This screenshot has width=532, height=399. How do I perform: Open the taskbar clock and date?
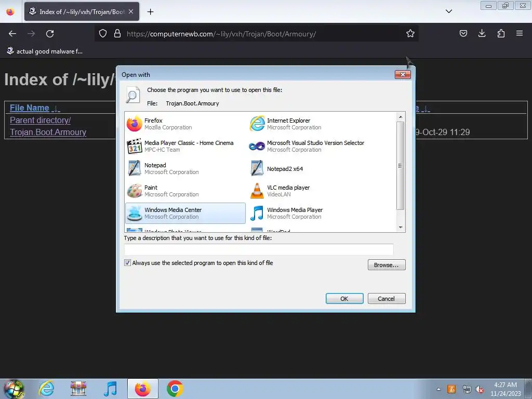(x=506, y=389)
